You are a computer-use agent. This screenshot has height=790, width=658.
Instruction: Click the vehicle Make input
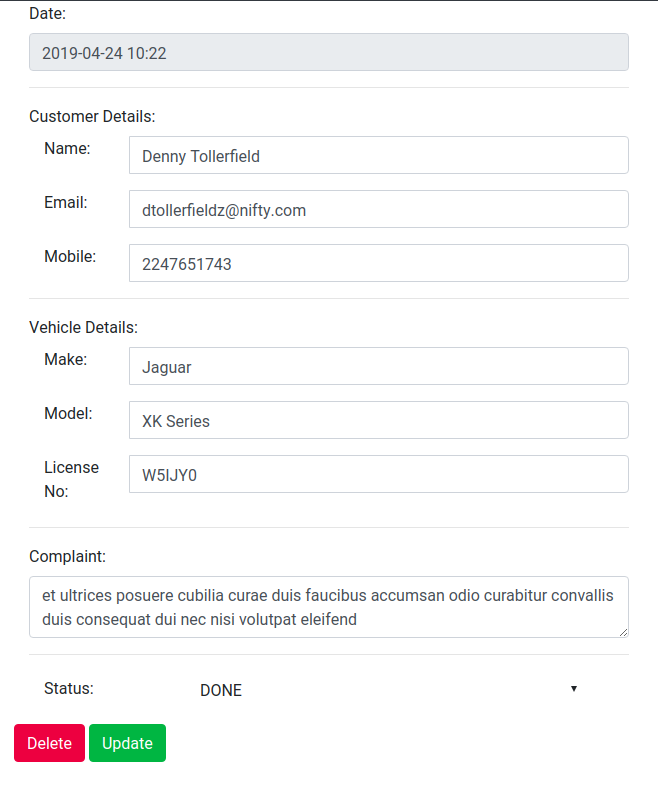tap(378, 366)
